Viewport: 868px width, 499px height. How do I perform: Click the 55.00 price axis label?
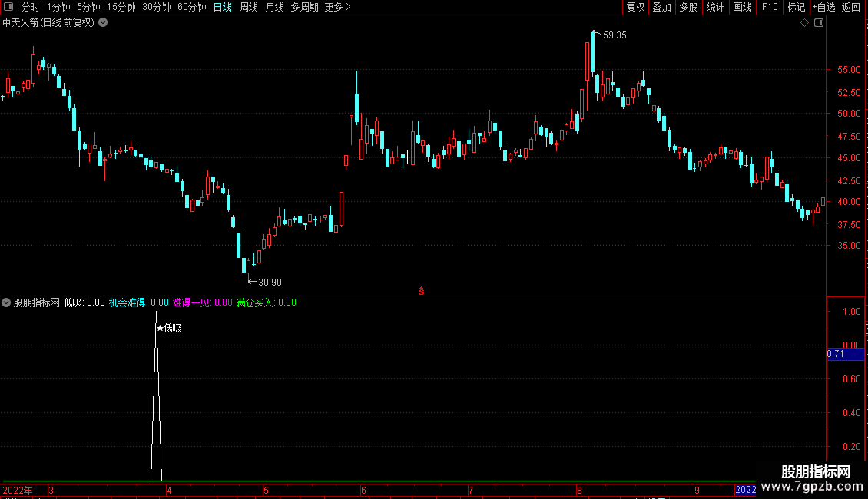pyautogui.click(x=849, y=70)
